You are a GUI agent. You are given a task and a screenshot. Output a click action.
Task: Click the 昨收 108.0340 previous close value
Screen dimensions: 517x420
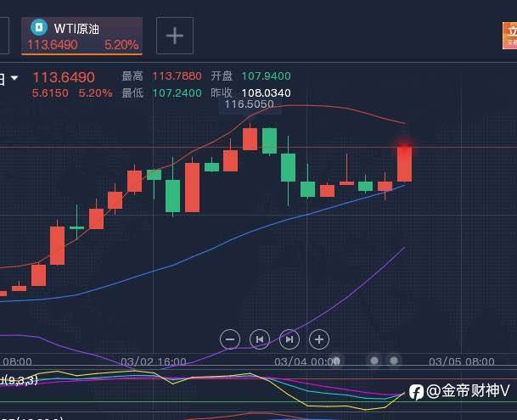[266, 93]
